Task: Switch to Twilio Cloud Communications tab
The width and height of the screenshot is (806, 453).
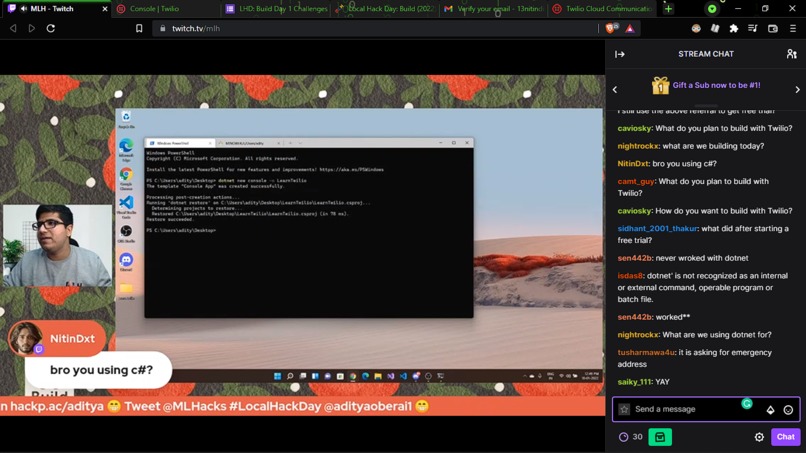Action: [602, 9]
